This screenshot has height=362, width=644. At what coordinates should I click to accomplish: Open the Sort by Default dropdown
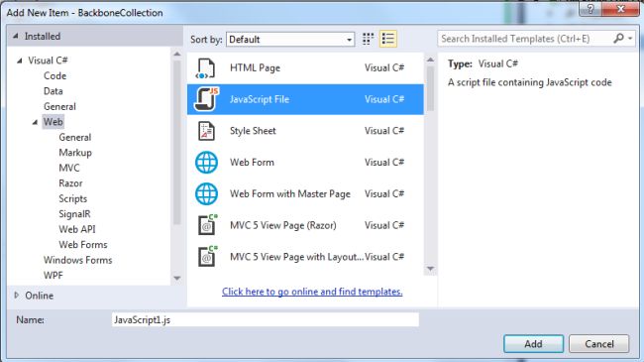(x=290, y=40)
